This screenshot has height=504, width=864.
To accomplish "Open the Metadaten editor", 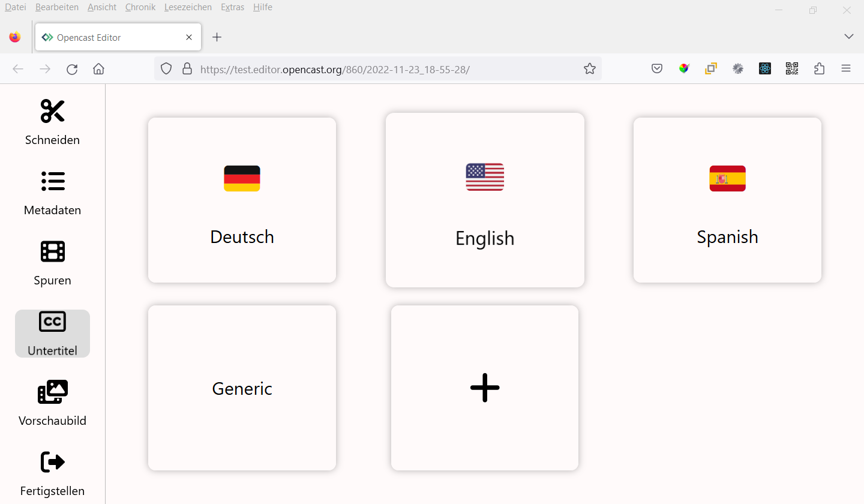I will (52, 193).
